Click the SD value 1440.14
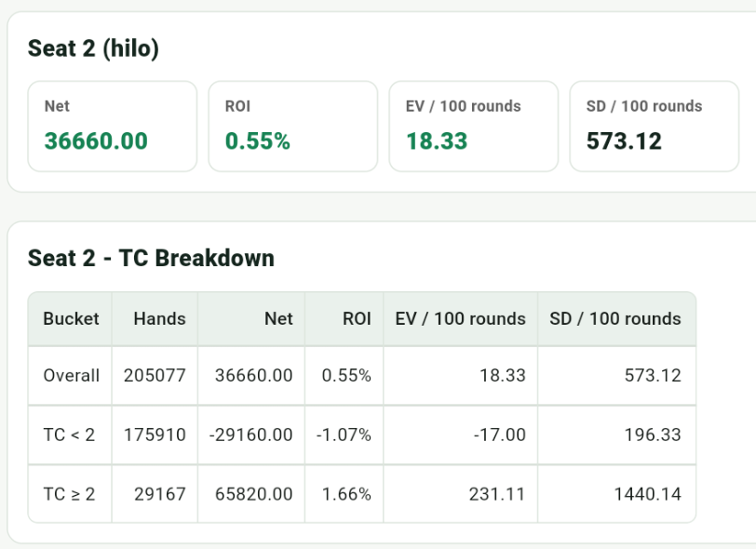The image size is (756, 549). (647, 494)
